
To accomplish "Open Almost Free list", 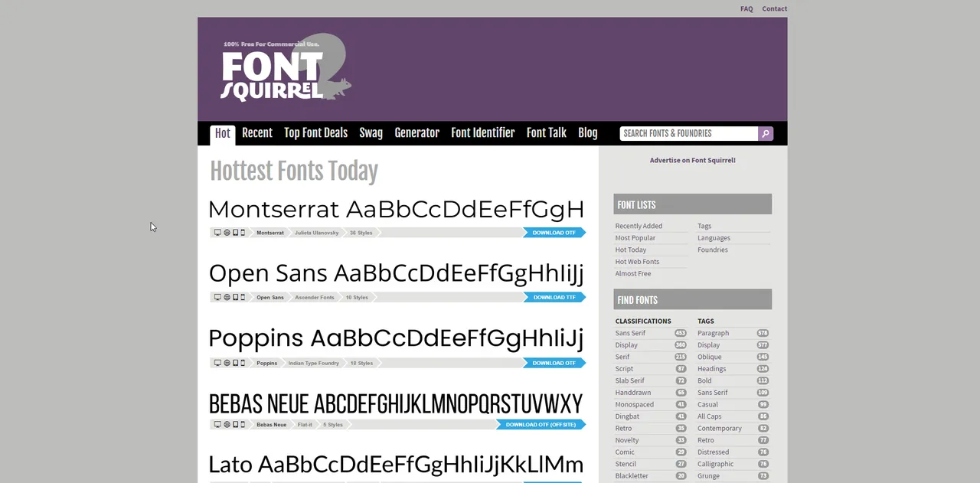I will click(x=633, y=273).
